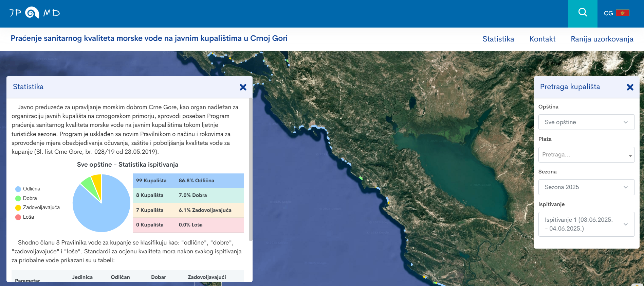Open the Ranija uzorkovanja link
The height and width of the screenshot is (286, 644).
(x=602, y=39)
